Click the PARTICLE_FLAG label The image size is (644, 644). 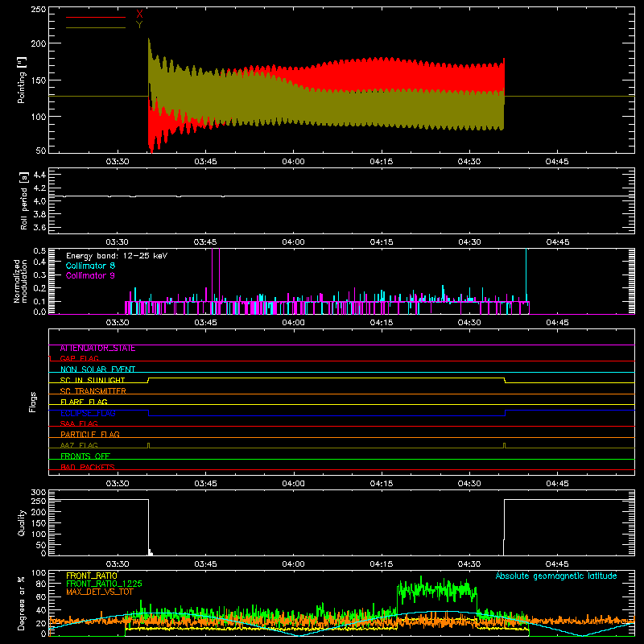pos(90,435)
